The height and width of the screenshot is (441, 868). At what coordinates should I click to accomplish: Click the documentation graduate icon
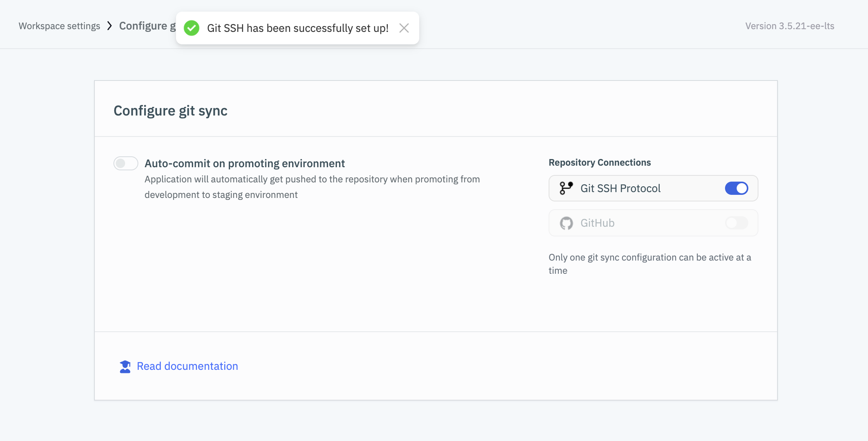[x=125, y=366]
